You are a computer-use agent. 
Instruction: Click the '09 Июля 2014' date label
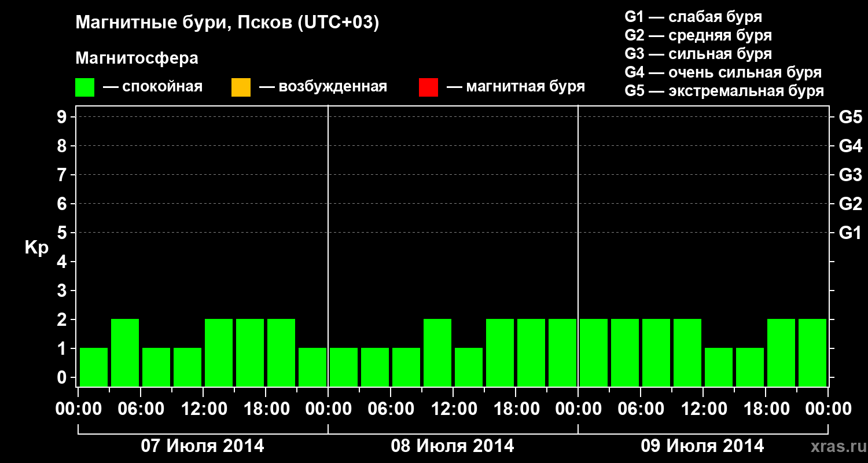(x=703, y=446)
